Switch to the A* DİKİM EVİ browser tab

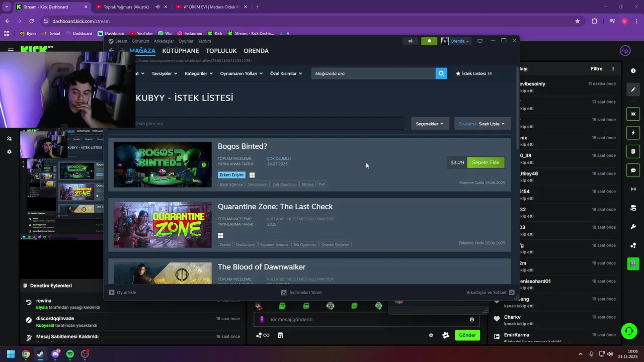(211, 7)
